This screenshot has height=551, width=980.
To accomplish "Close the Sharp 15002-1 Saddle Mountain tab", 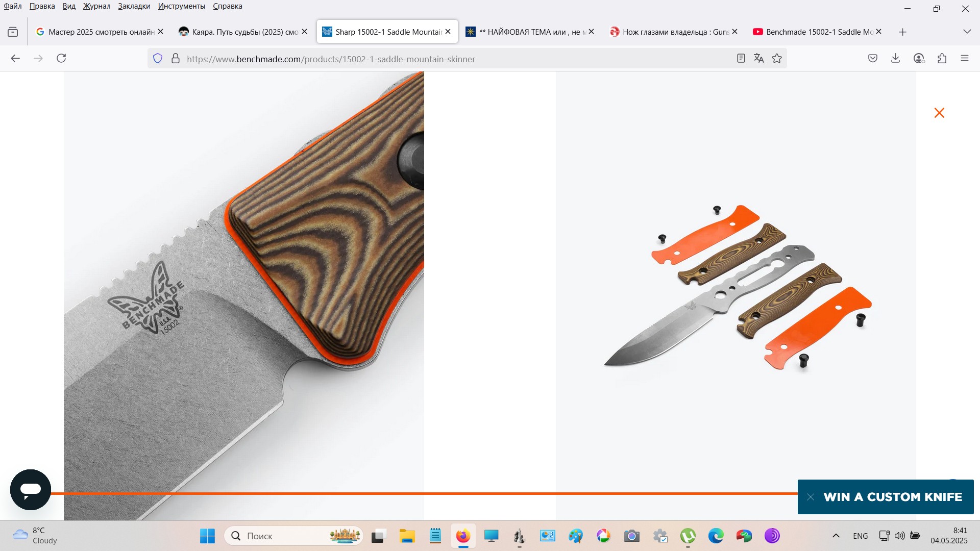I will pos(448,32).
